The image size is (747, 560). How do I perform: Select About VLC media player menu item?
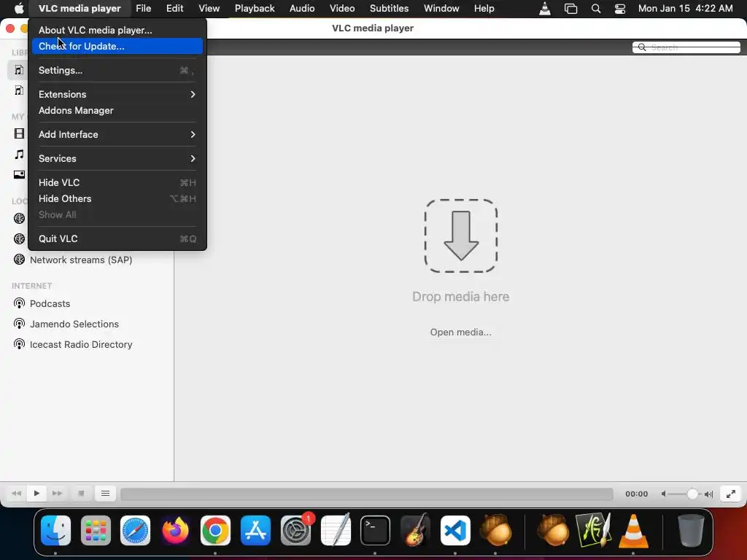pyautogui.click(x=117, y=30)
